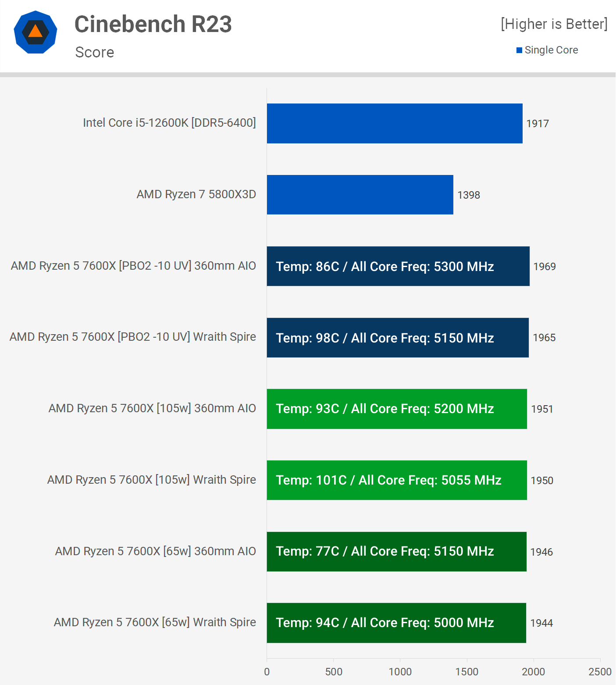The height and width of the screenshot is (685, 616).
Task: Click the 7600X [65w] Wraith Spire label
Action: coord(155,622)
